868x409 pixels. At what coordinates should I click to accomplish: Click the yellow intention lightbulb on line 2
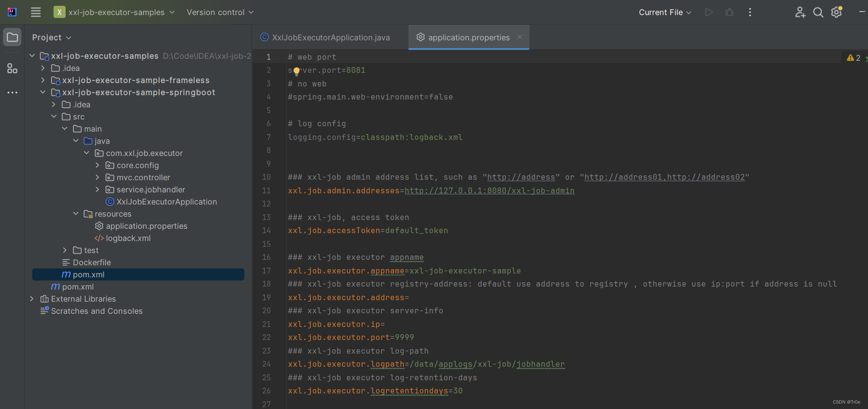click(297, 71)
